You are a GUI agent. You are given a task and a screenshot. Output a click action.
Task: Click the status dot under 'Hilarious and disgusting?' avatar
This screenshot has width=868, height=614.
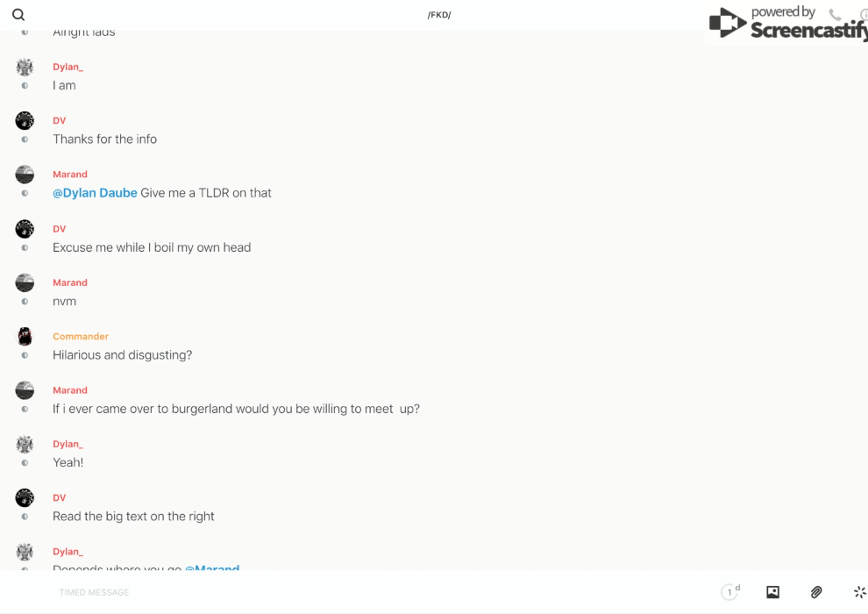(25, 355)
